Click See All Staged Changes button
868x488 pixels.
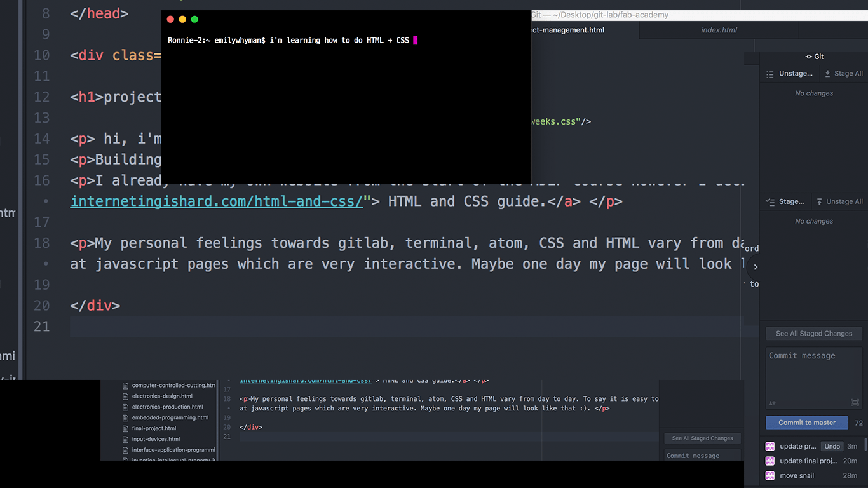[x=813, y=334]
